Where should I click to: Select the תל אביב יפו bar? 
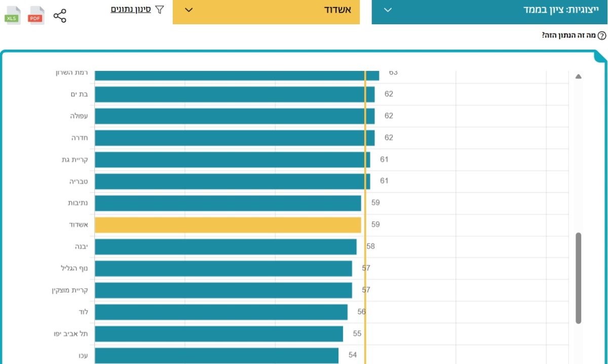[x=218, y=334]
